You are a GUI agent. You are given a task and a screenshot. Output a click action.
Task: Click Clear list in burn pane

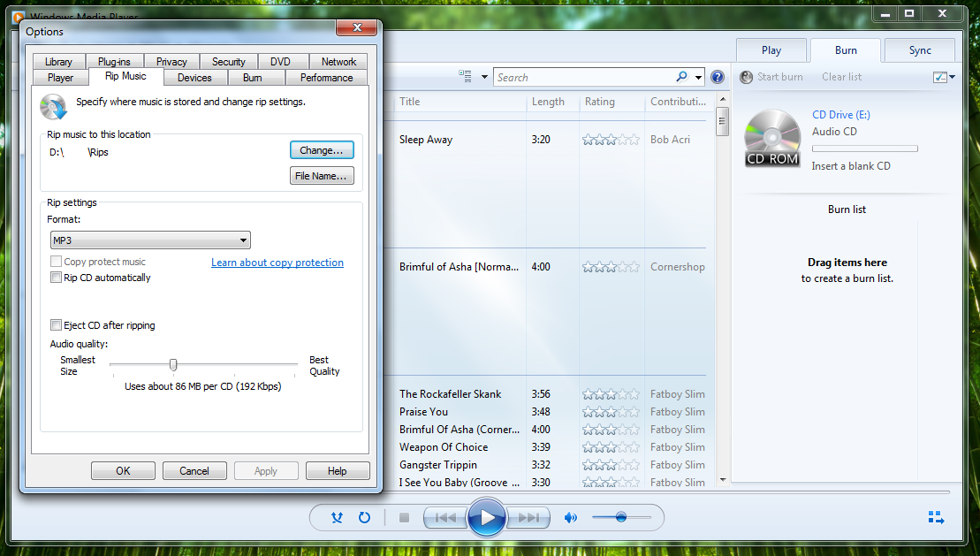pyautogui.click(x=841, y=76)
